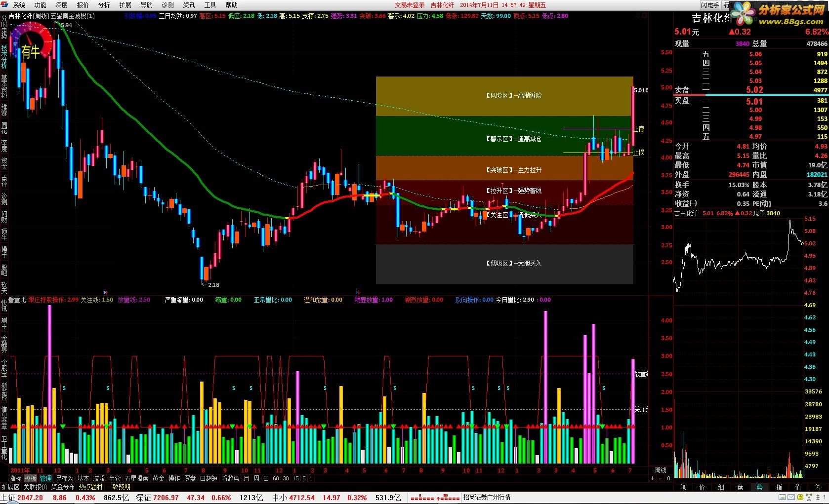The width and height of the screenshot is (829, 504).
Task: Select the 诊测 sidebar tab
Action: [x=4, y=199]
